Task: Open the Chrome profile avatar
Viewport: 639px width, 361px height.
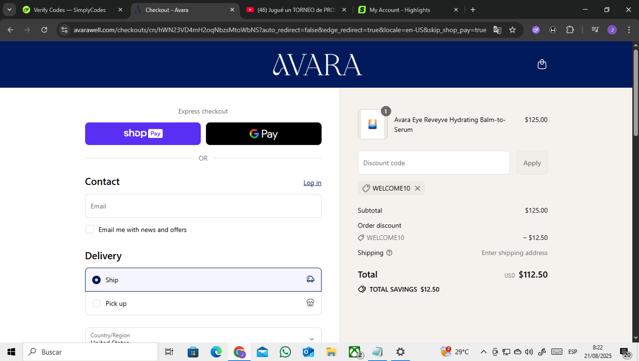Action: click(x=612, y=30)
